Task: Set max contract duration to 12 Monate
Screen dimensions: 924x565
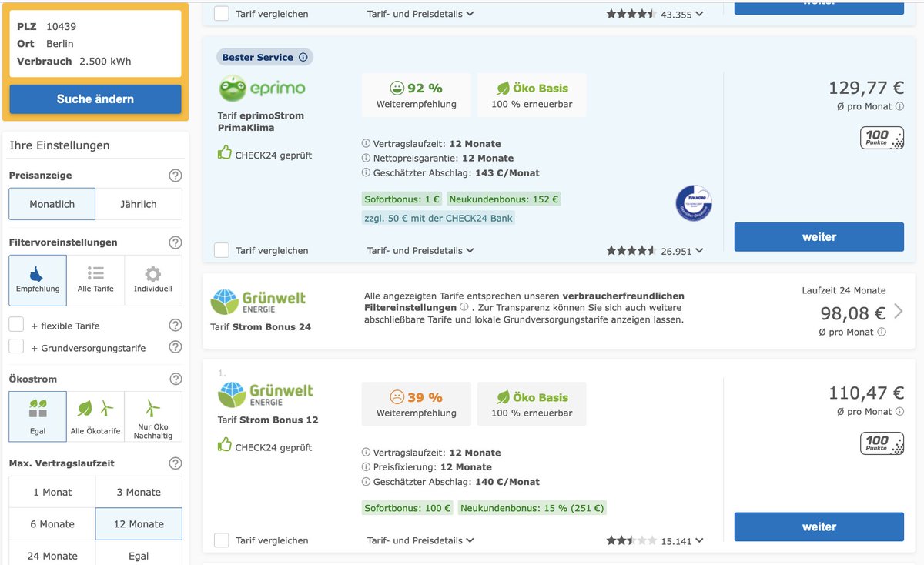Action: pyautogui.click(x=139, y=524)
